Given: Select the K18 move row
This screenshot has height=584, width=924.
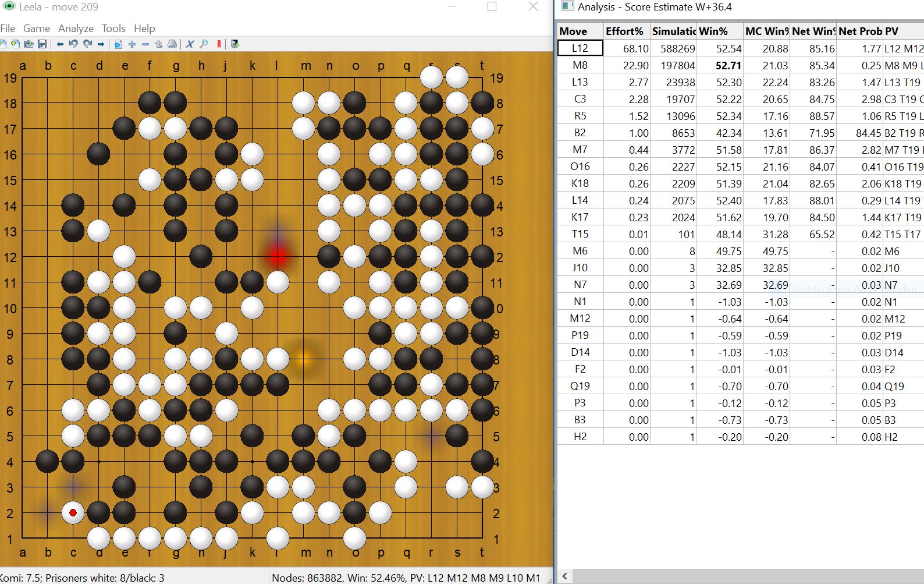Looking at the screenshot, I should (x=740, y=183).
